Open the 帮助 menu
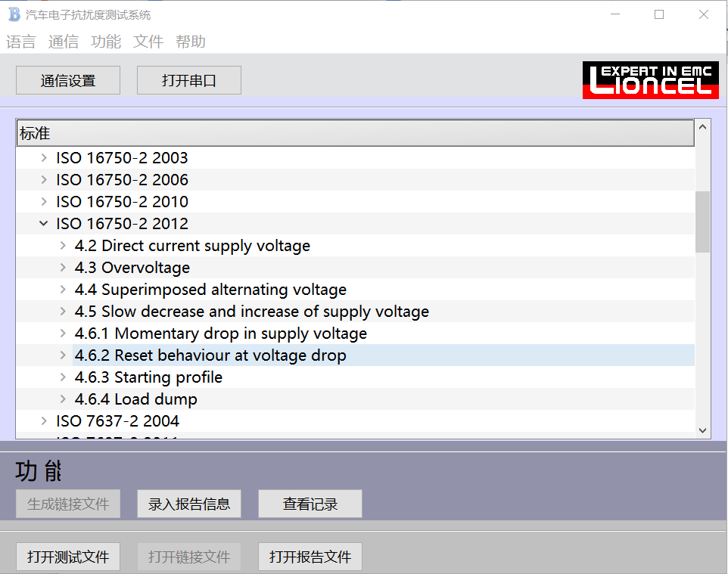Image resolution: width=728 pixels, height=574 pixels. coord(191,42)
